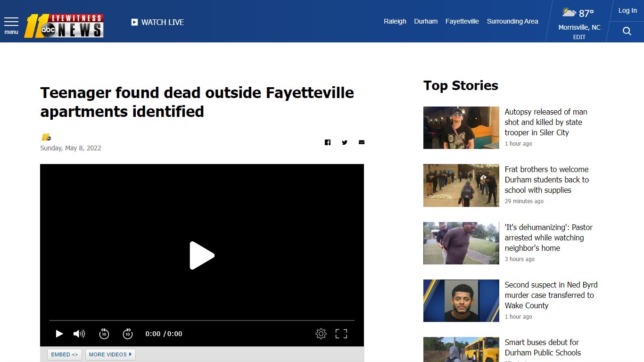The height and width of the screenshot is (362, 644).
Task: Edit the Morrisville weather location
Action: (x=579, y=37)
